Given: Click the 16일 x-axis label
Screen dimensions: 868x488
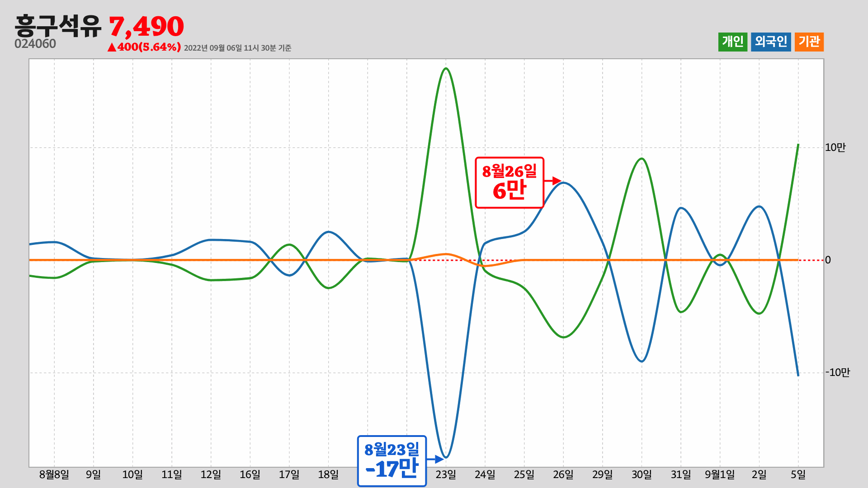Looking at the screenshot, I should point(250,474).
